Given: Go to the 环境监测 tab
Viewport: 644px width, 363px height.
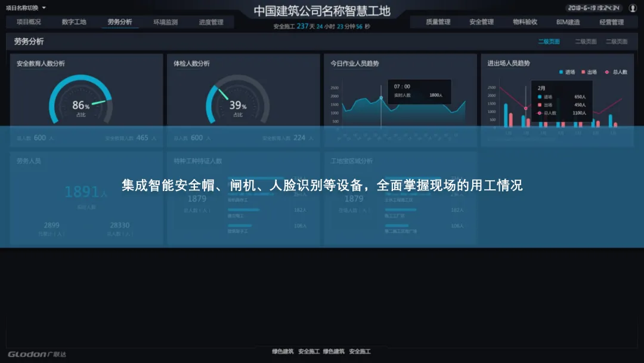Looking at the screenshot, I should point(166,21).
